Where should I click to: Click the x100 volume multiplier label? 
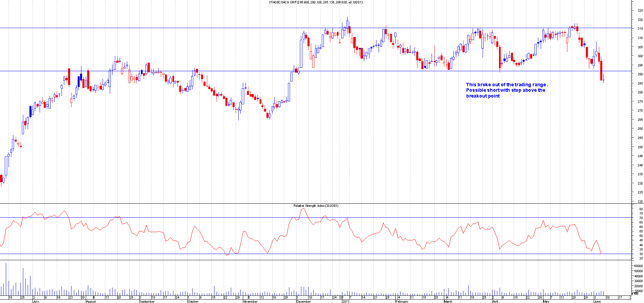pos(635,293)
